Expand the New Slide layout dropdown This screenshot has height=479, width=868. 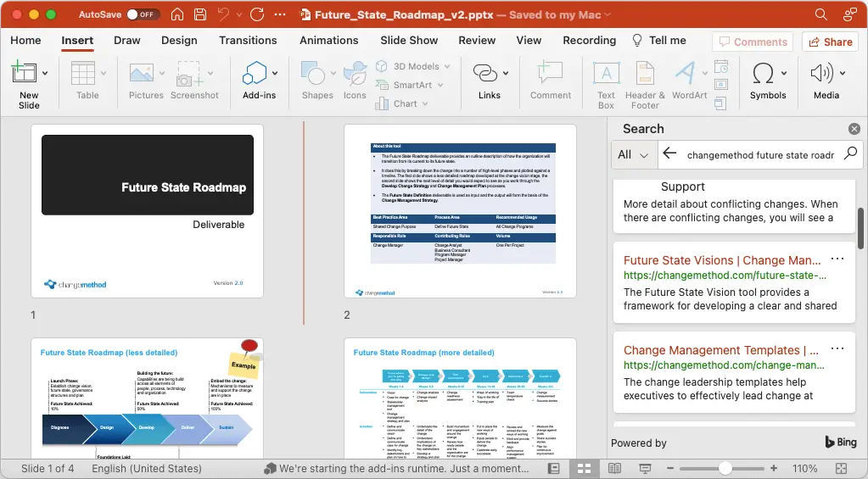point(45,73)
